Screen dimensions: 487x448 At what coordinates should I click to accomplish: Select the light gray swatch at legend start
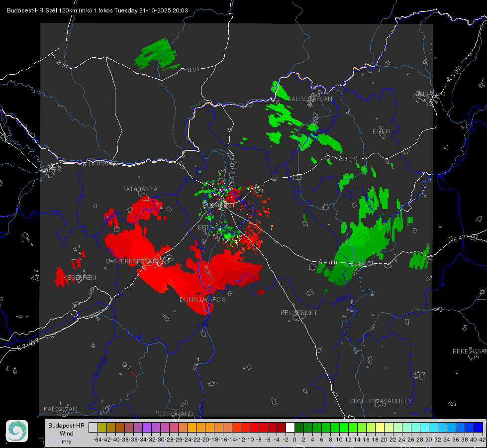93,428
